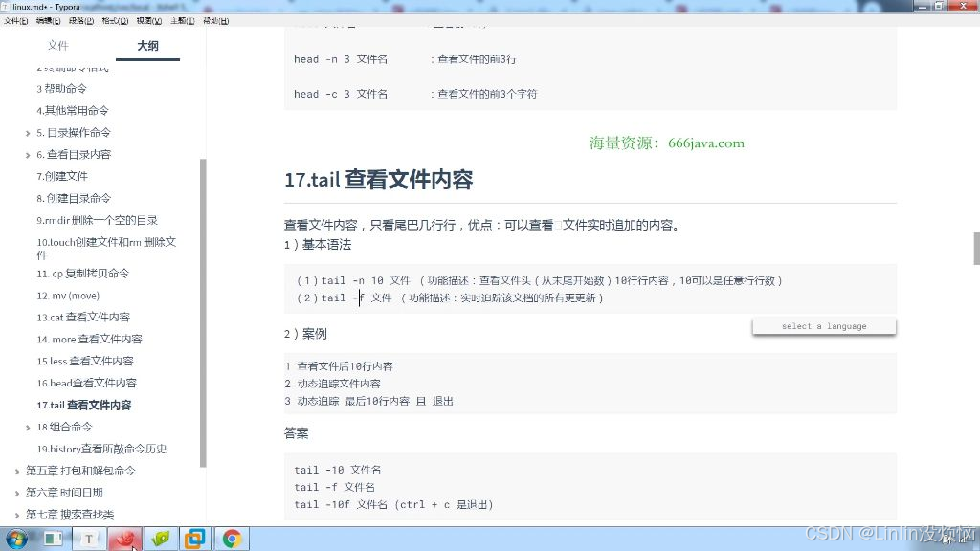
Task: Click the select a language input box
Action: 824,326
